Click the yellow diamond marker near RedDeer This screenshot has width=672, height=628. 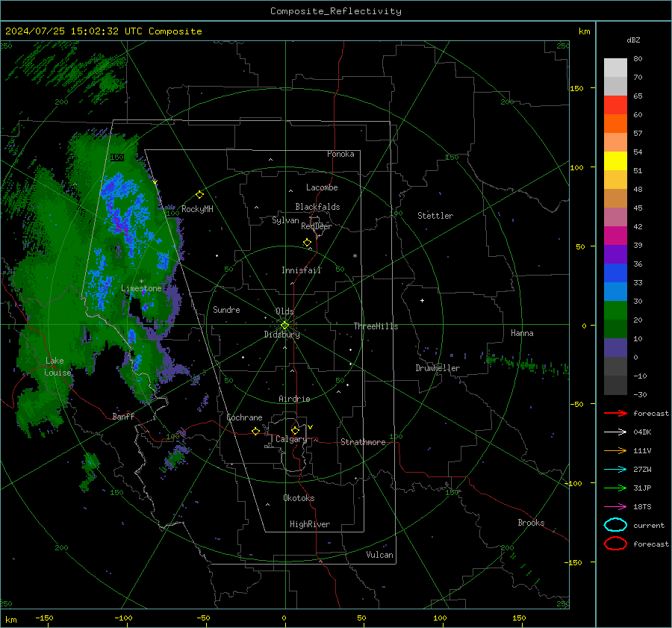(x=307, y=243)
